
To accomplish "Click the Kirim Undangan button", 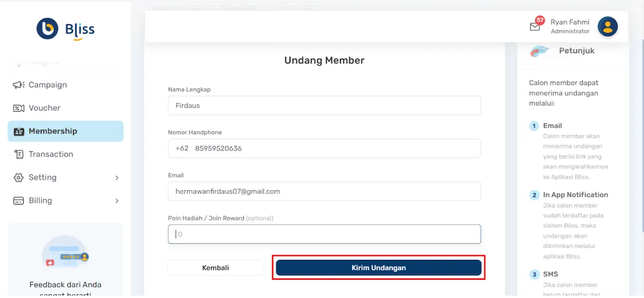I will [x=378, y=267].
